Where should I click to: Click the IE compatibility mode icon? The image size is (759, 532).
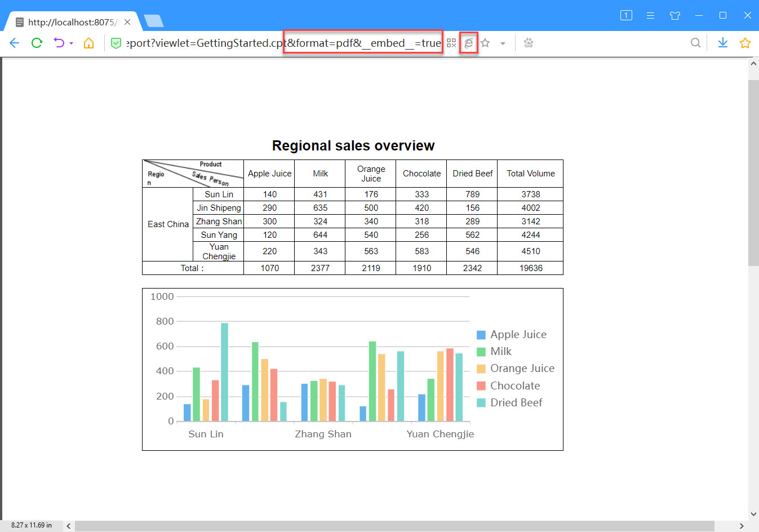point(469,43)
